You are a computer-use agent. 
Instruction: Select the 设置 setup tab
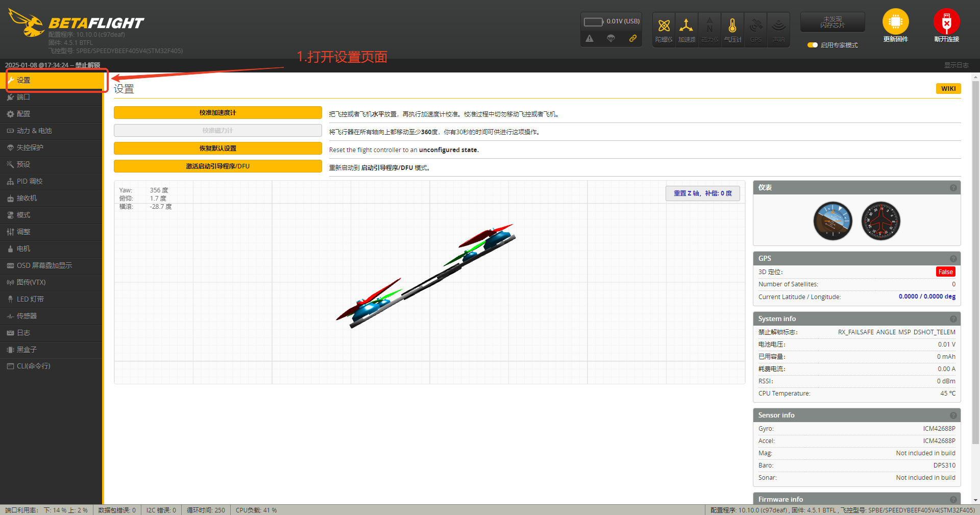pyautogui.click(x=51, y=80)
